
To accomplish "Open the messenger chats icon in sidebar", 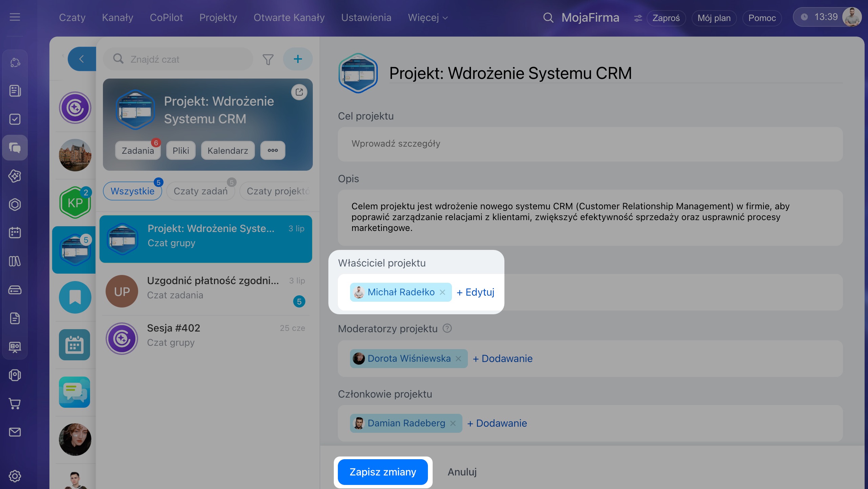I will (15, 148).
